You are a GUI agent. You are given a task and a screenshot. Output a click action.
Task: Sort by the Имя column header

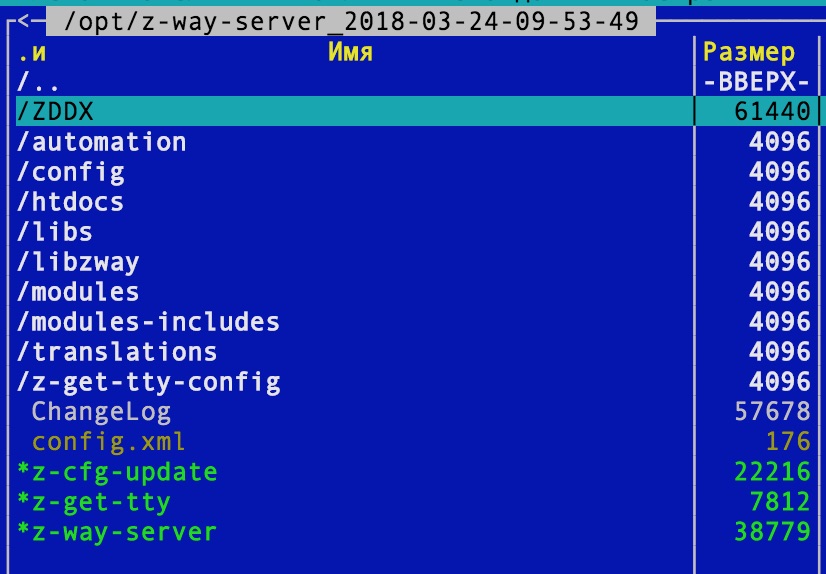point(350,52)
